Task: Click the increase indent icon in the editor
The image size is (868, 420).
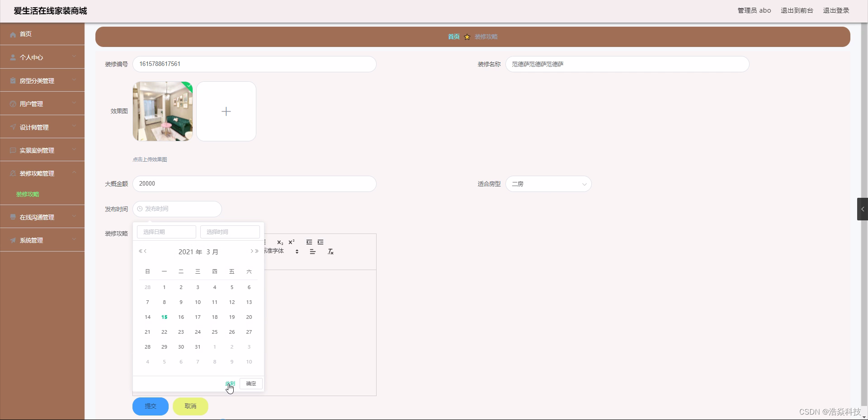Action: click(x=321, y=242)
